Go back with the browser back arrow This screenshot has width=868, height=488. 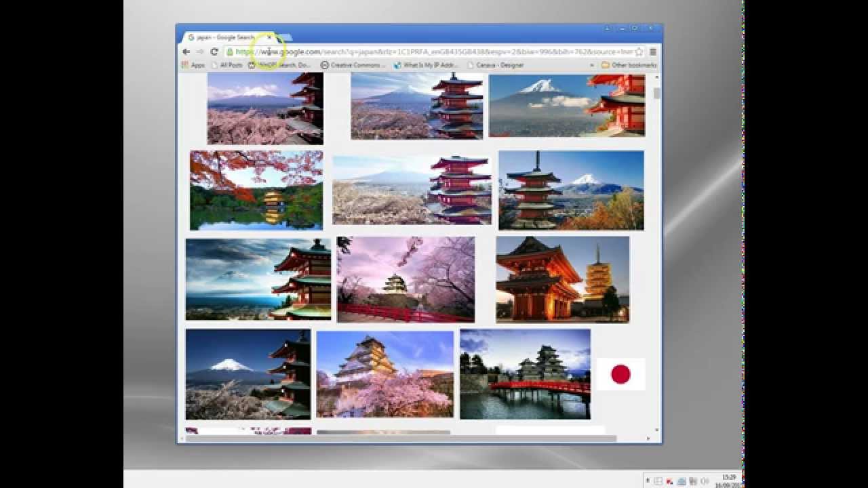click(186, 52)
